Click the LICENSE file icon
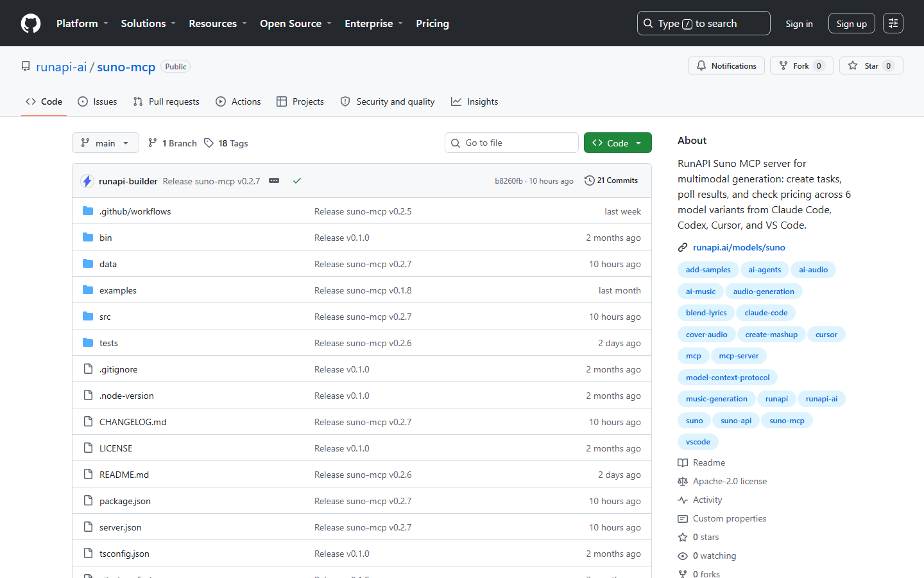Viewport: 924px width, 578px height. (88, 448)
